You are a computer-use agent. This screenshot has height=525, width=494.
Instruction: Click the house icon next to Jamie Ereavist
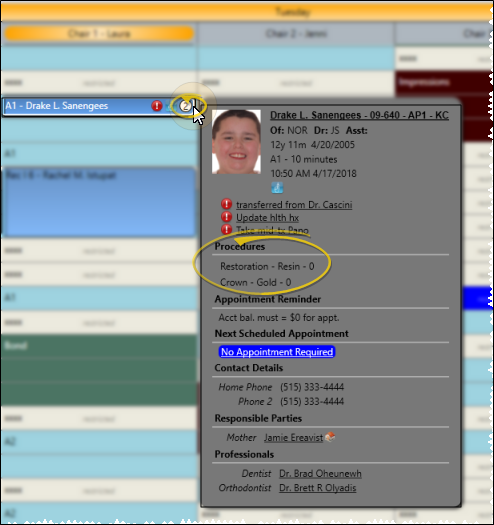click(x=330, y=437)
